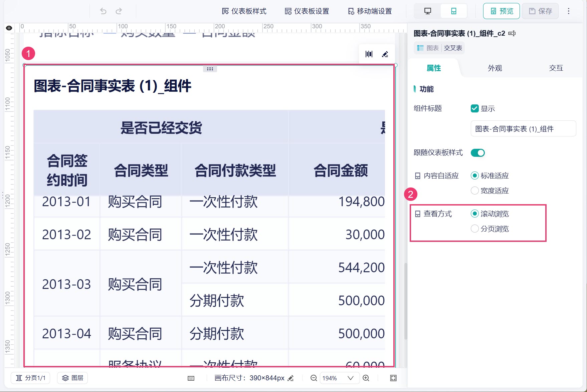Open the more options kebab menu
This screenshot has height=392, width=587.
click(x=568, y=11)
